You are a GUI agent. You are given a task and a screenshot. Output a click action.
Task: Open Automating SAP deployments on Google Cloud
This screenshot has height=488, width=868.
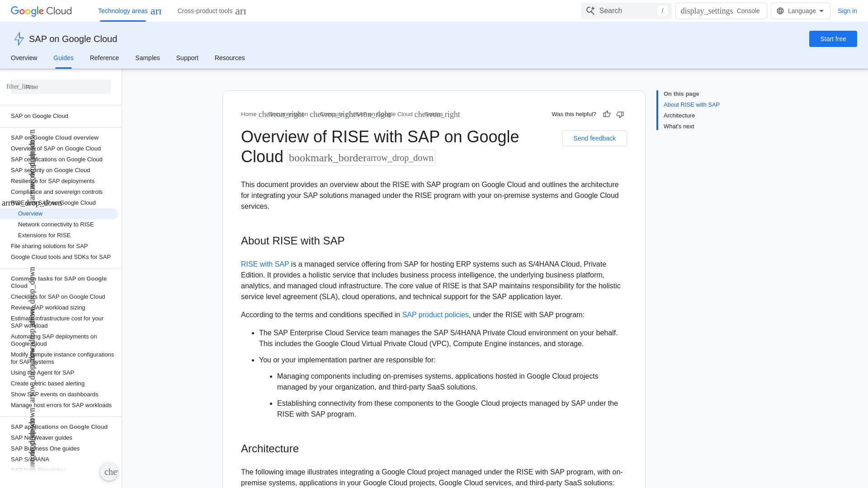point(54,340)
